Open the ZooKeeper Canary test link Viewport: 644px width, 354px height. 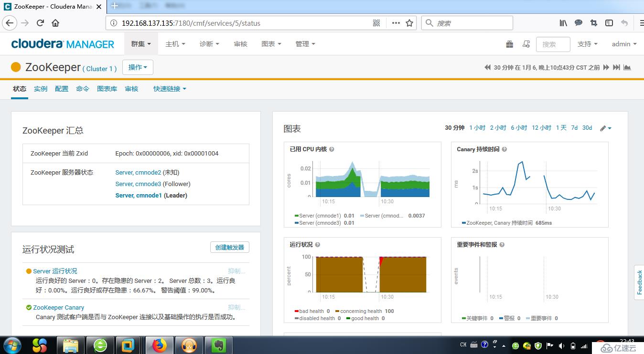(x=59, y=308)
